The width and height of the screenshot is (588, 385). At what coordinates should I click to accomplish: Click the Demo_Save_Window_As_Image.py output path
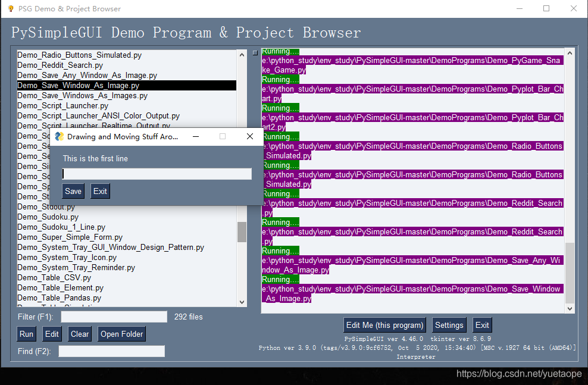point(412,293)
